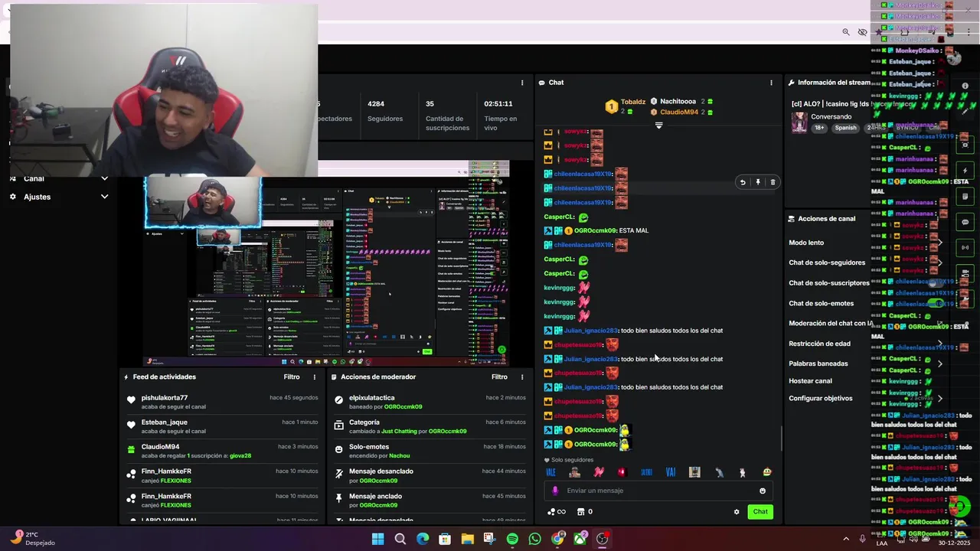Open File Explorer from the taskbar

(467, 539)
